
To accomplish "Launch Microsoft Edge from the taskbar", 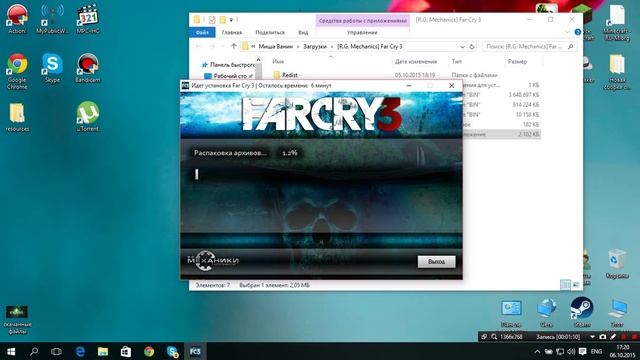I will (x=80, y=351).
